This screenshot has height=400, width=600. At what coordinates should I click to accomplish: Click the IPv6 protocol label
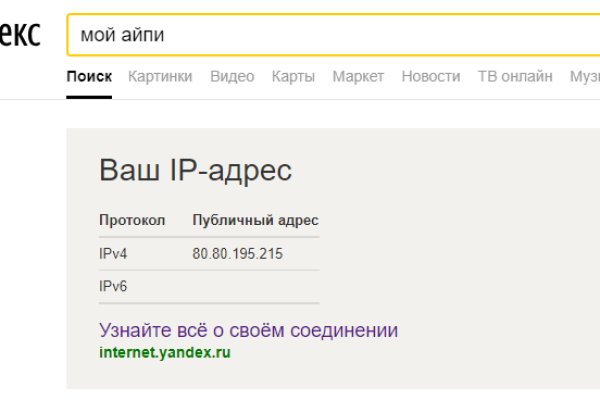coord(113,287)
